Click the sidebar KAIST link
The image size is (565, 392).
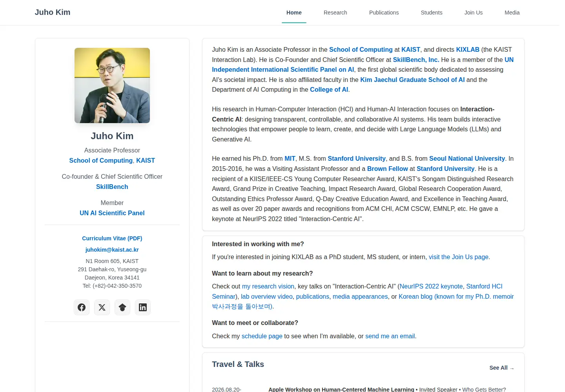click(146, 160)
